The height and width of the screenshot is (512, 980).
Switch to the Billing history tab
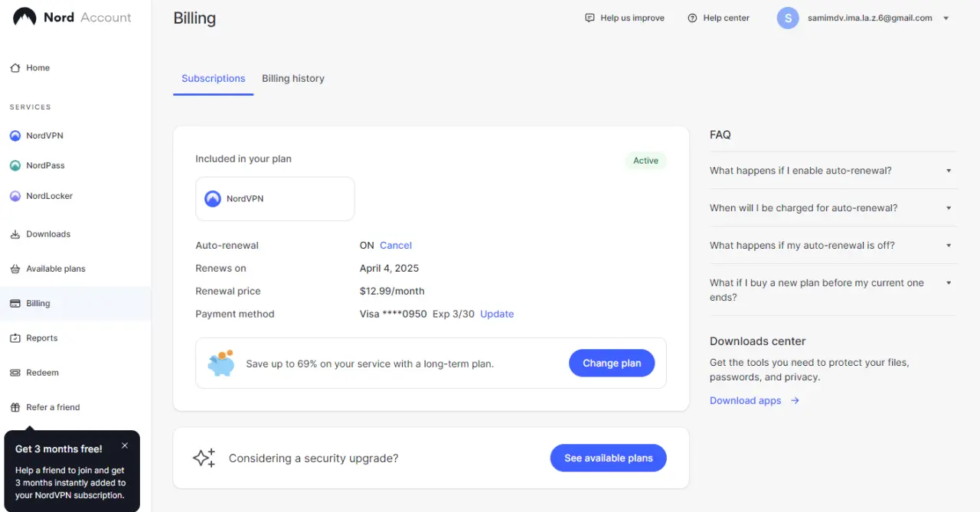pos(293,79)
